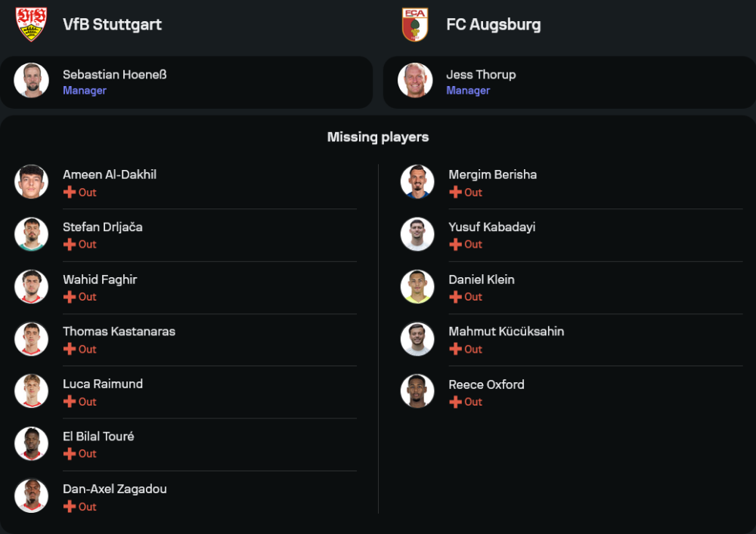Image resolution: width=756 pixels, height=534 pixels.
Task: Open Daniel Klein's player photo
Action: (x=417, y=286)
